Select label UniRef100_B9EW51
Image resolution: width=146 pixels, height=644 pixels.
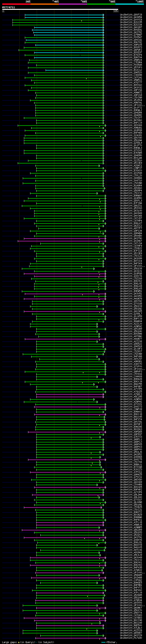tap(131, 291)
